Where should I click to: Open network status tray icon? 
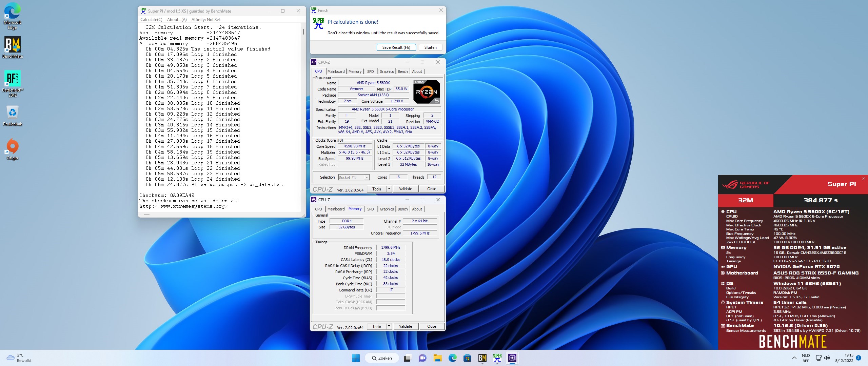pos(818,358)
